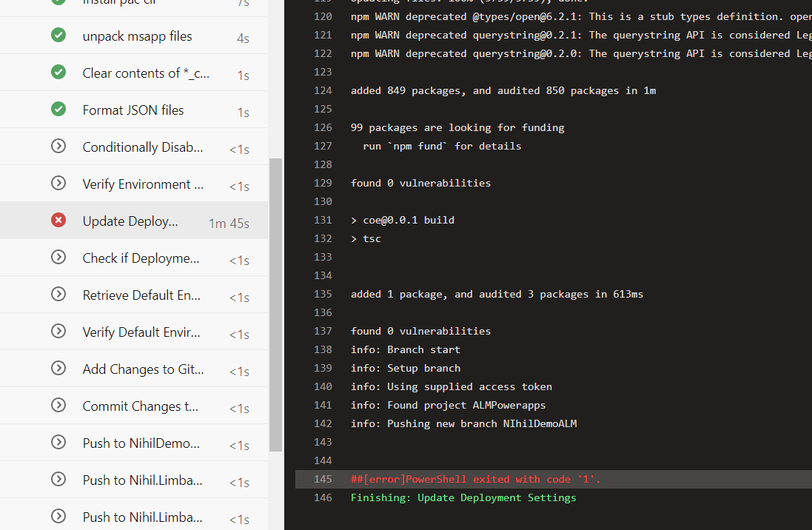Click log line number 145
The image size is (812, 530).
tap(323, 479)
